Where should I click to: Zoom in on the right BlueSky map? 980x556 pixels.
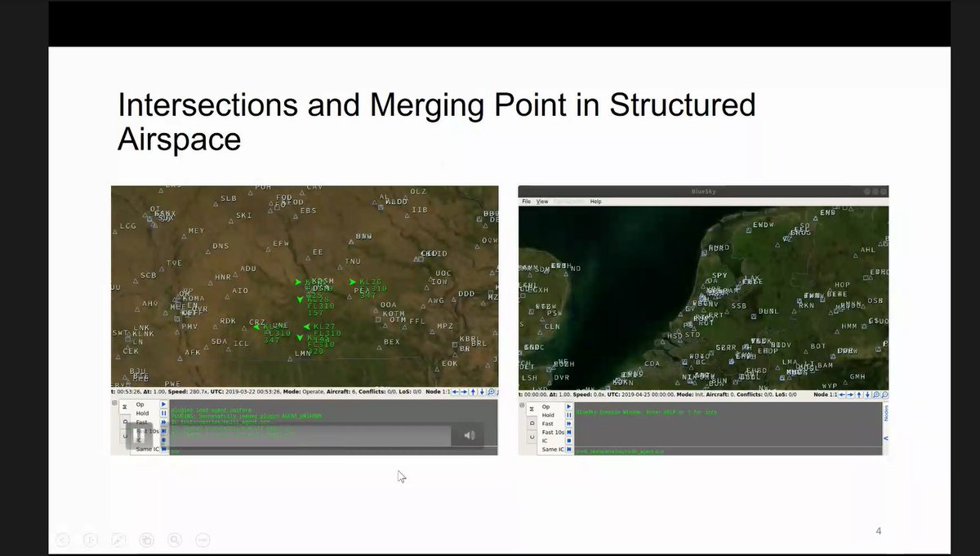pos(876,394)
